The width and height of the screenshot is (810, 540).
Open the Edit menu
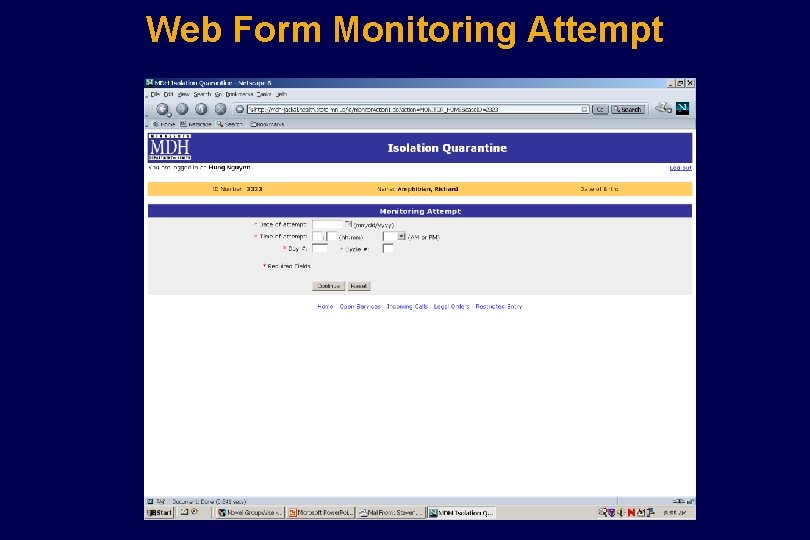coord(168,95)
